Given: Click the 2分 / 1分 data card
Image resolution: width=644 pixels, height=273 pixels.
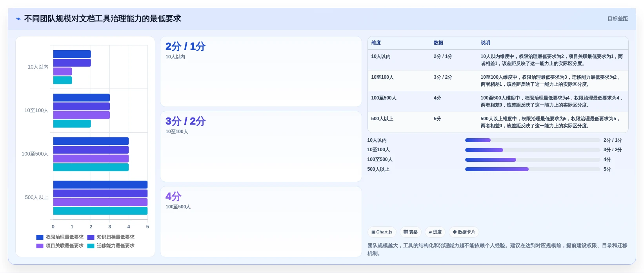Looking at the screenshot, I should [x=261, y=71].
